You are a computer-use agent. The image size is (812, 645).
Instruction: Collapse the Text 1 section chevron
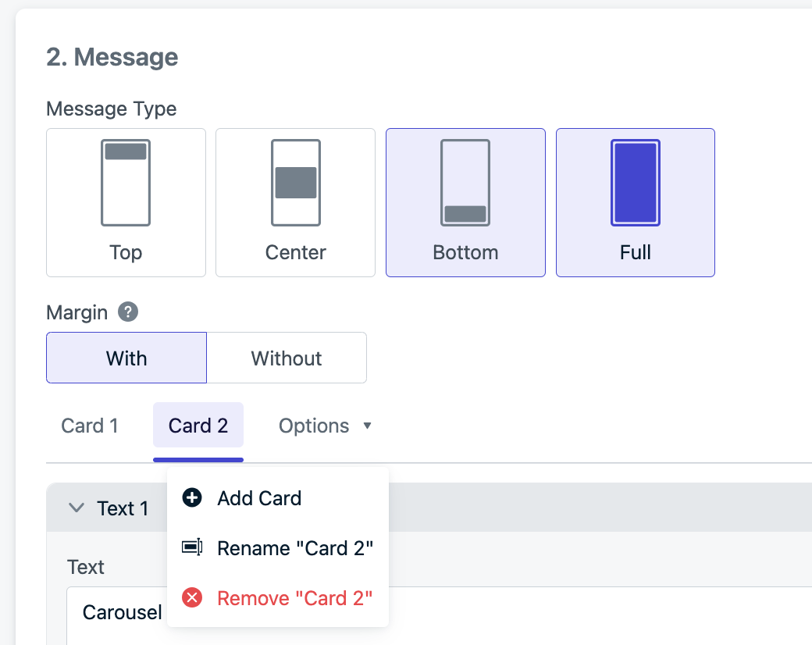77,508
